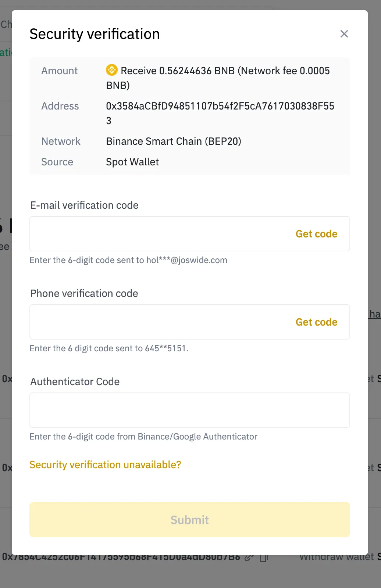Request the e-mail verification code

(316, 234)
